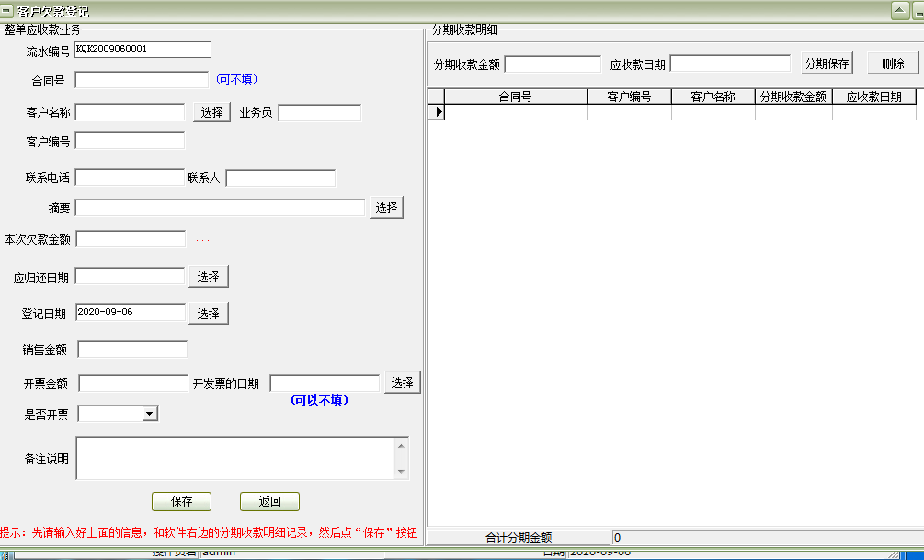This screenshot has height=560, width=924.
Task: Click the 分期保存 button
Action: pyautogui.click(x=827, y=63)
